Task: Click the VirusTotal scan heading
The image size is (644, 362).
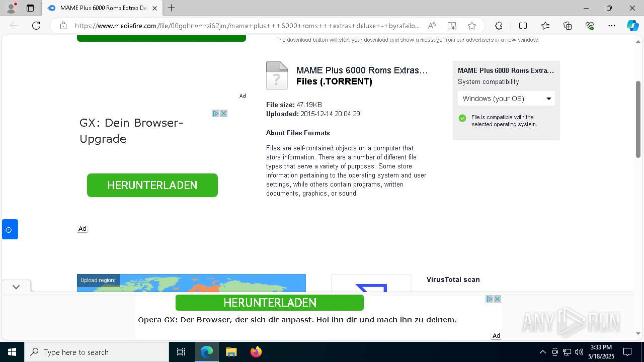Action: pyautogui.click(x=453, y=280)
